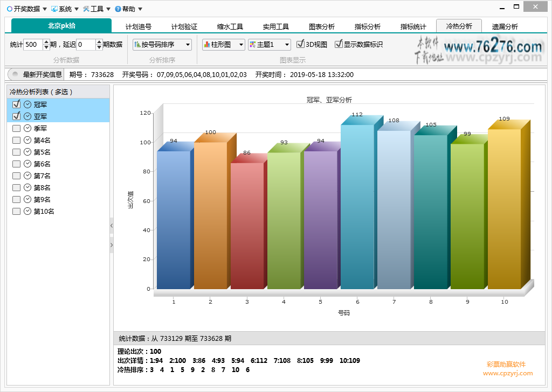Switch to the 缩水工具 tab
552x392 pixels.
coord(230,27)
